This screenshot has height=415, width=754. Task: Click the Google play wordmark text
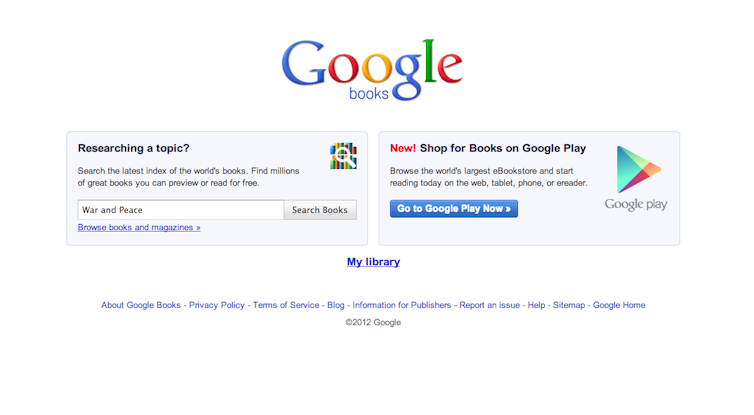coord(636,204)
